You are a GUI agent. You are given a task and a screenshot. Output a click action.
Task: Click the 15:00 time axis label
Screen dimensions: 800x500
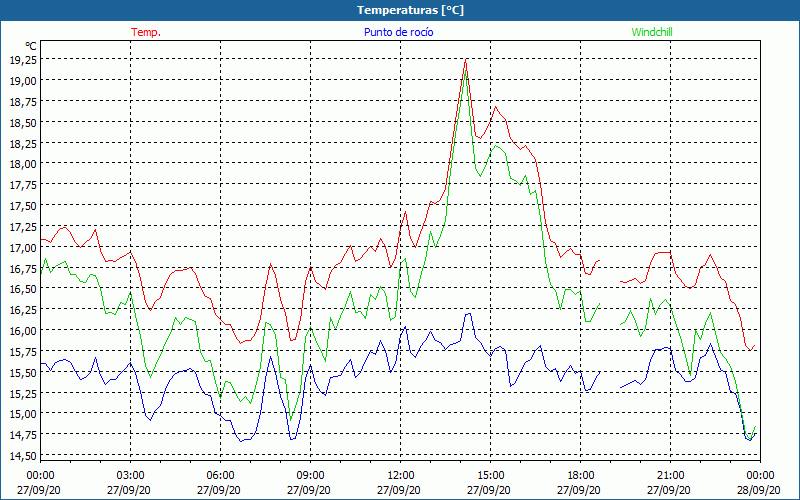pyautogui.click(x=490, y=476)
